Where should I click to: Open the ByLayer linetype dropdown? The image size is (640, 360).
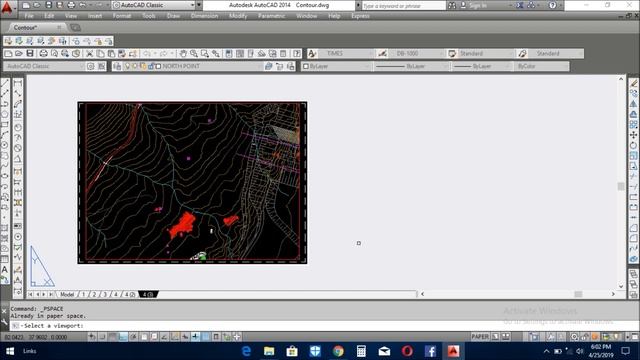coord(411,66)
